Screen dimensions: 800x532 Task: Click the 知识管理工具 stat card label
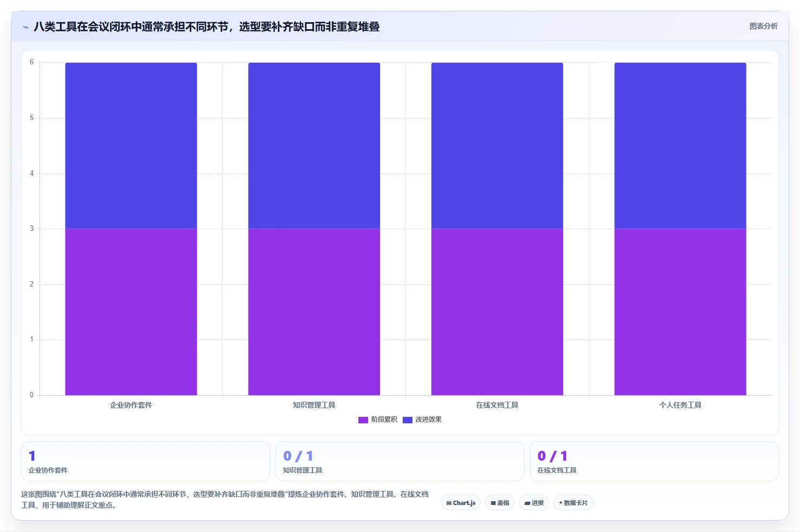(x=303, y=470)
